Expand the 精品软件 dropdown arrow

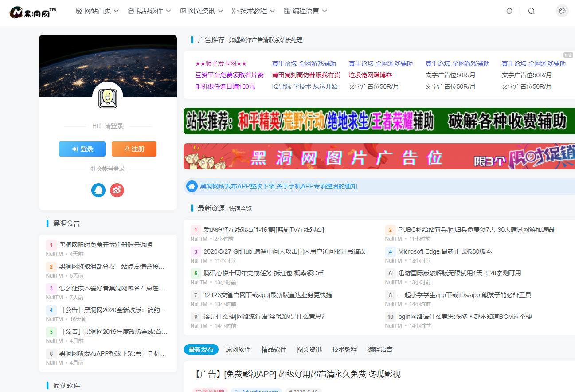168,11
